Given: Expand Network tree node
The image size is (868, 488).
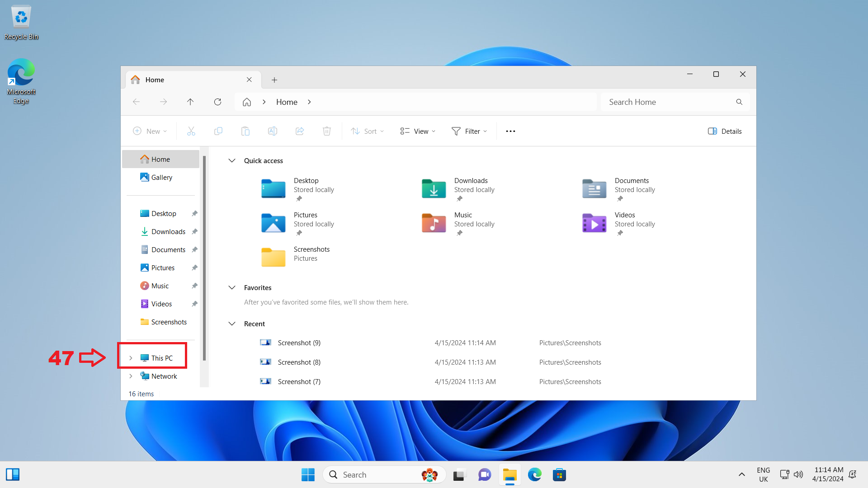Looking at the screenshot, I should [x=131, y=376].
